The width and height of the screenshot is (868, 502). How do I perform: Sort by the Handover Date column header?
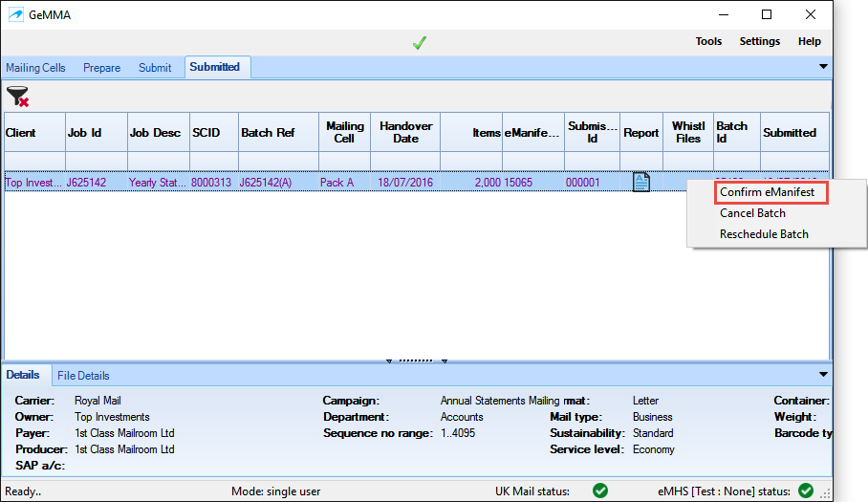tap(405, 132)
